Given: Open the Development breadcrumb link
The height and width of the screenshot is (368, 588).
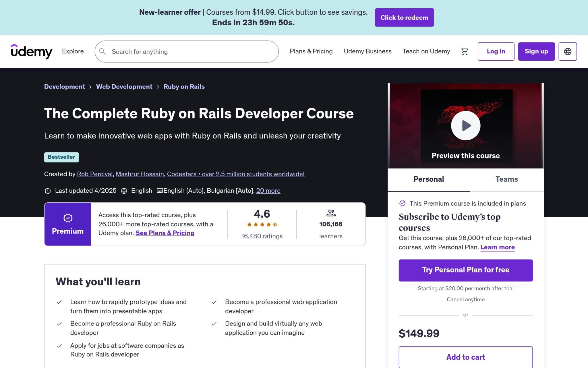Looking at the screenshot, I should 65,87.
